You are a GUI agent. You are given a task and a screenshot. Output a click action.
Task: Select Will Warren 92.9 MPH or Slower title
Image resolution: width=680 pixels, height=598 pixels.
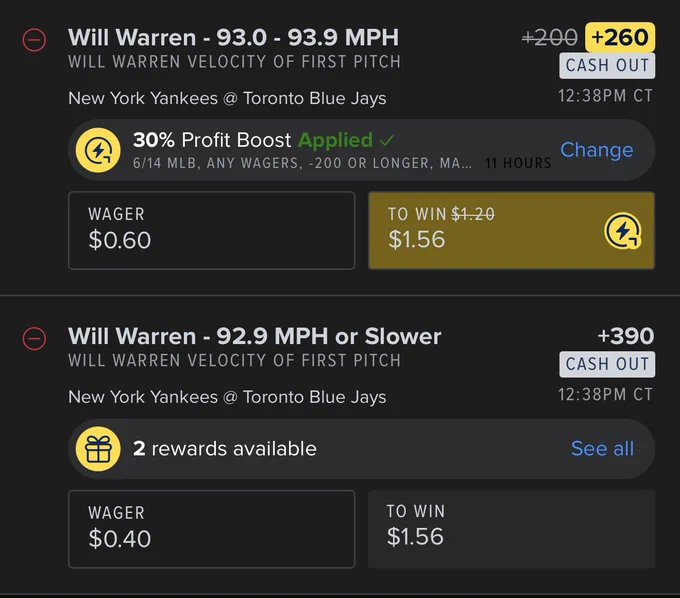(x=255, y=336)
